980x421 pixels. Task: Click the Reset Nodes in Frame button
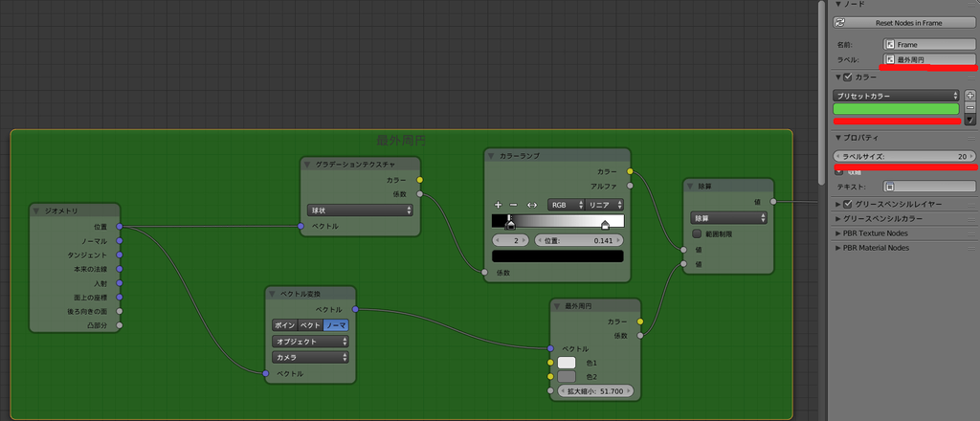click(904, 23)
